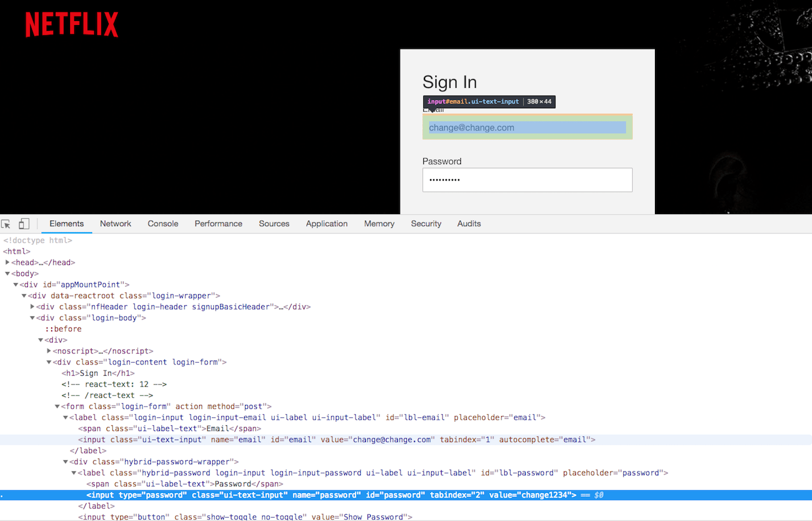
Task: Select the react-text: 12 comment line
Action: (x=114, y=384)
